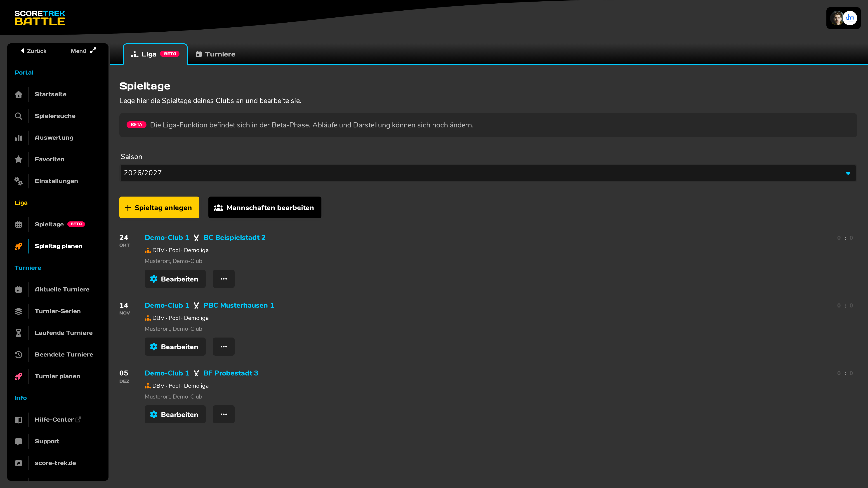Switch to the Turniere tab
The width and height of the screenshot is (868, 488).
coord(216,54)
